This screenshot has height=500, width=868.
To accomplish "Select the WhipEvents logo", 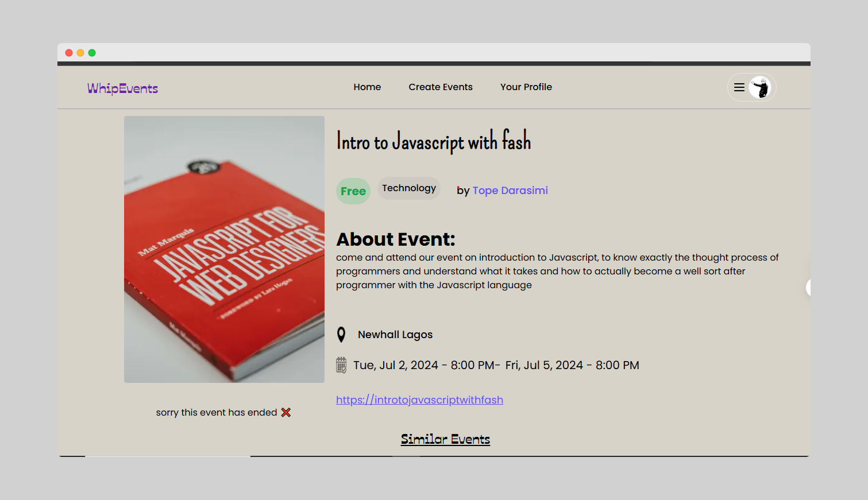I will click(122, 88).
